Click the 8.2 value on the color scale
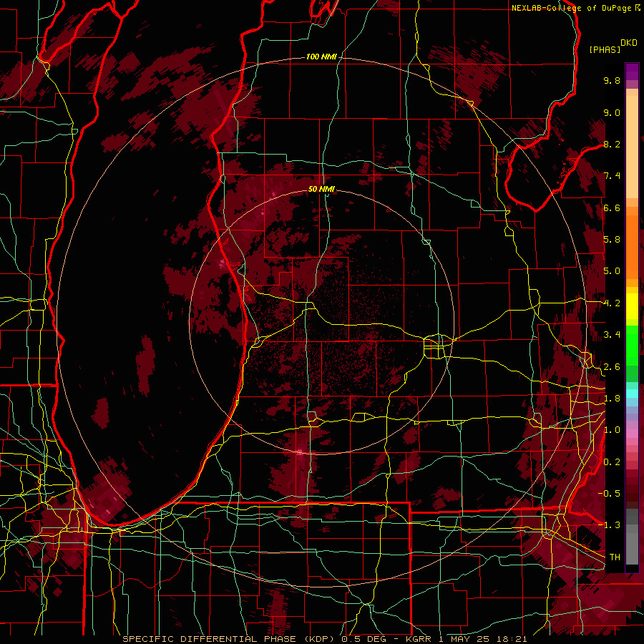 612,144
